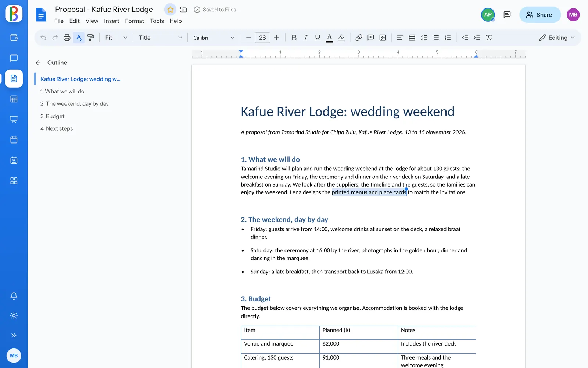Image resolution: width=588 pixels, height=368 pixels.
Task: Open the Tools menu
Action: 157,21
